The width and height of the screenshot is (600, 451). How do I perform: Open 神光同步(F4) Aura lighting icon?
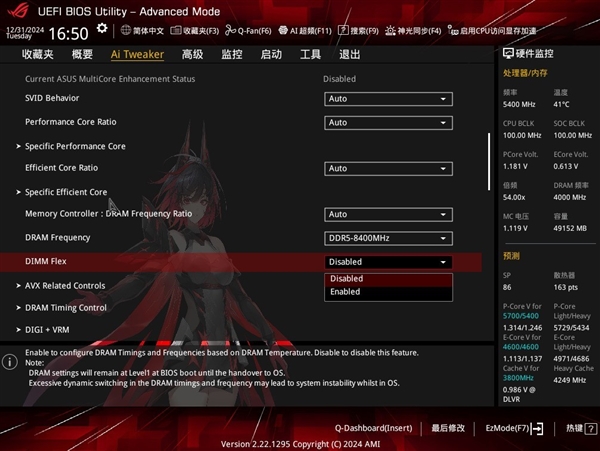pos(390,30)
